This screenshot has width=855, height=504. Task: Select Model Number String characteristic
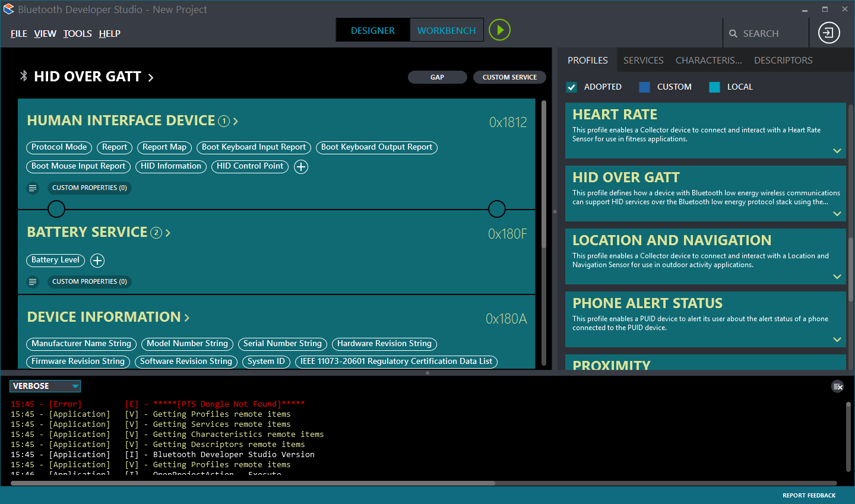coord(188,344)
